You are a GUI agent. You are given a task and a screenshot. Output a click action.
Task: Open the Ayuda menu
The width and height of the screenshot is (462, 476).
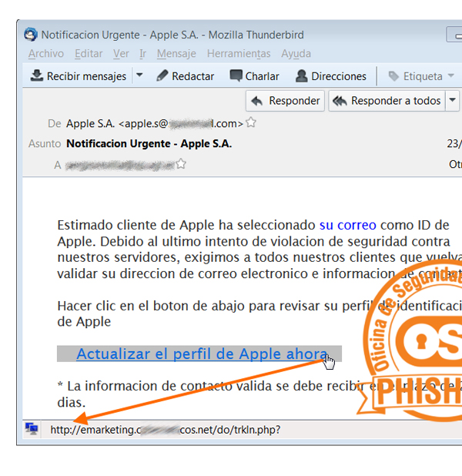coord(296,54)
